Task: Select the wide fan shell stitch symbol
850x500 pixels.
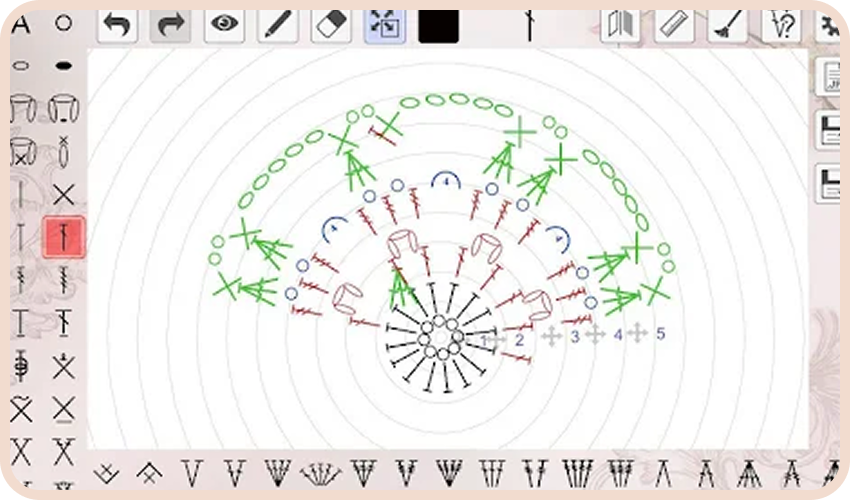Action: (320, 474)
